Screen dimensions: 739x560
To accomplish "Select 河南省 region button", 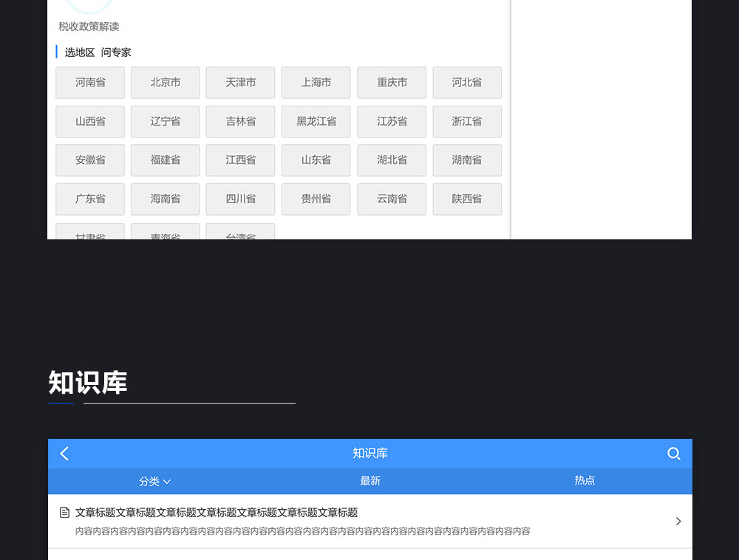I will [x=90, y=83].
